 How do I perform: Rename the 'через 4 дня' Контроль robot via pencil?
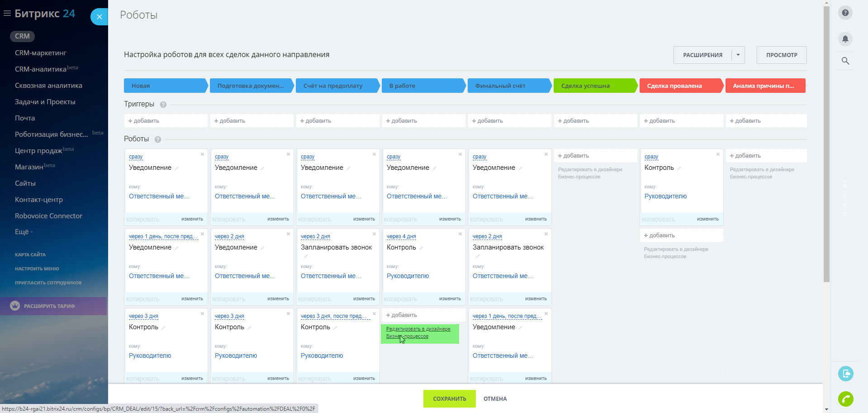[x=421, y=248]
